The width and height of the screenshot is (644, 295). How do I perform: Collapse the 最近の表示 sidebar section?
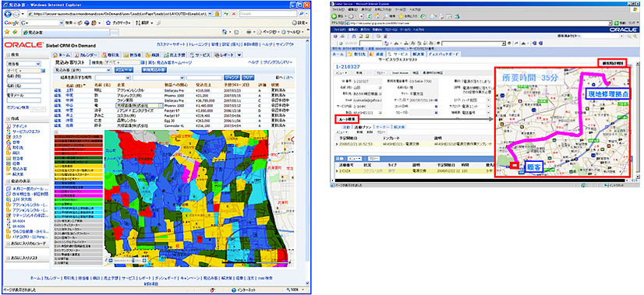tap(9, 181)
